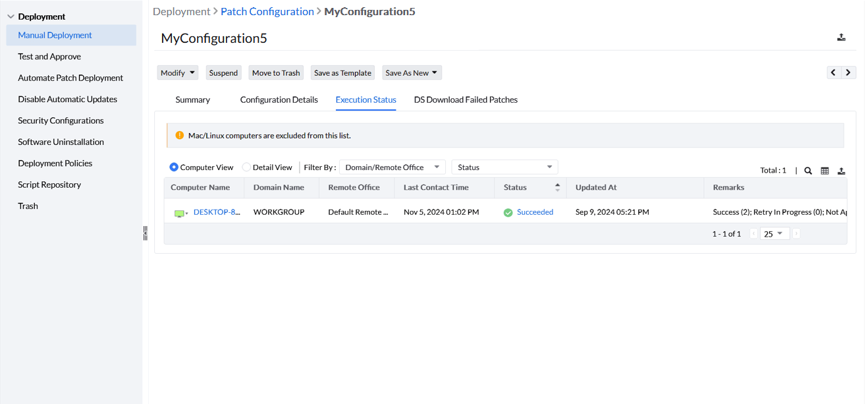This screenshot has width=868, height=404.
Task: Open the DS Download Failed Patches tab
Action: point(466,100)
